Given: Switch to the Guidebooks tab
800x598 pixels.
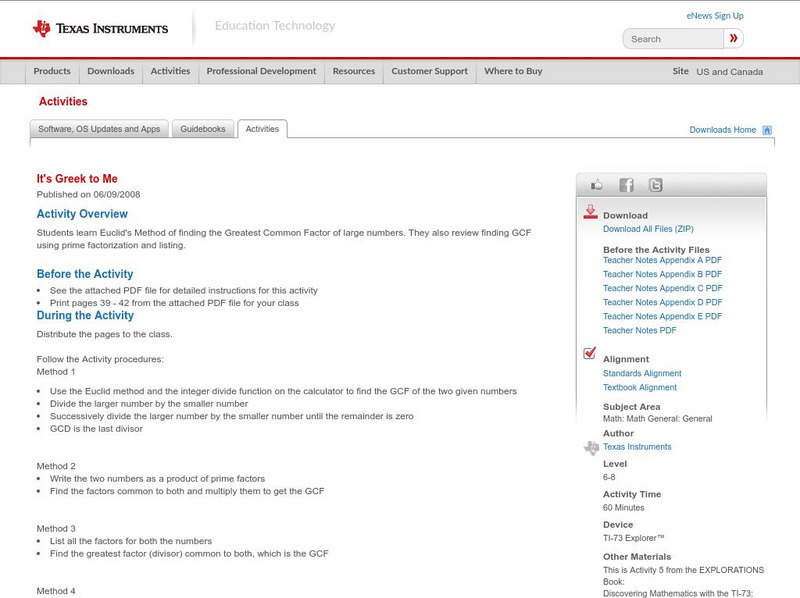Looking at the screenshot, I should (x=202, y=129).
